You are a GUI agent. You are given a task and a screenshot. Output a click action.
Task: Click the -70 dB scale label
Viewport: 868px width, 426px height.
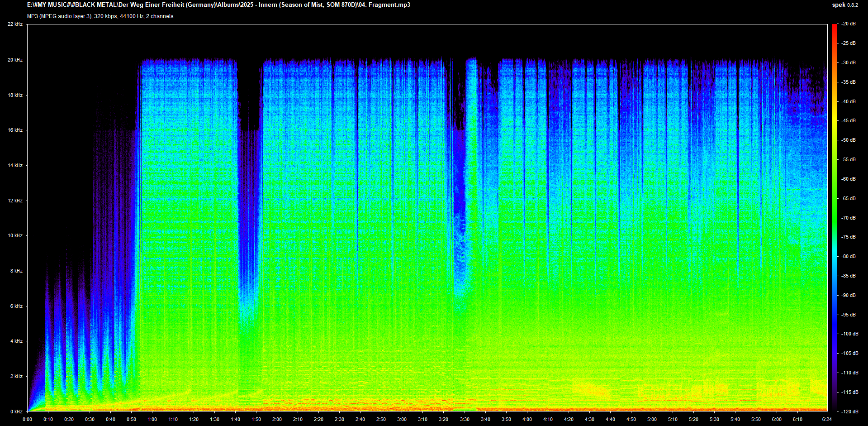(x=849, y=218)
